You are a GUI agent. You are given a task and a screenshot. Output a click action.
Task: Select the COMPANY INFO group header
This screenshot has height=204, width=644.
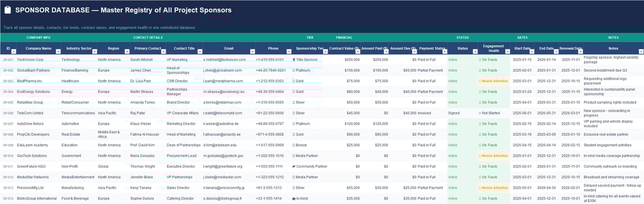tap(38, 38)
